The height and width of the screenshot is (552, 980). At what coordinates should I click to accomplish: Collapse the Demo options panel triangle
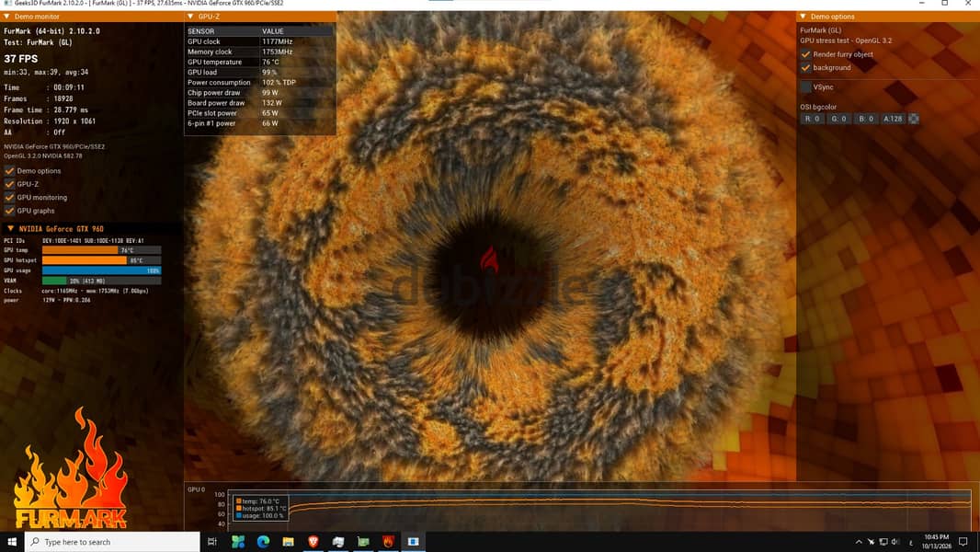(803, 17)
